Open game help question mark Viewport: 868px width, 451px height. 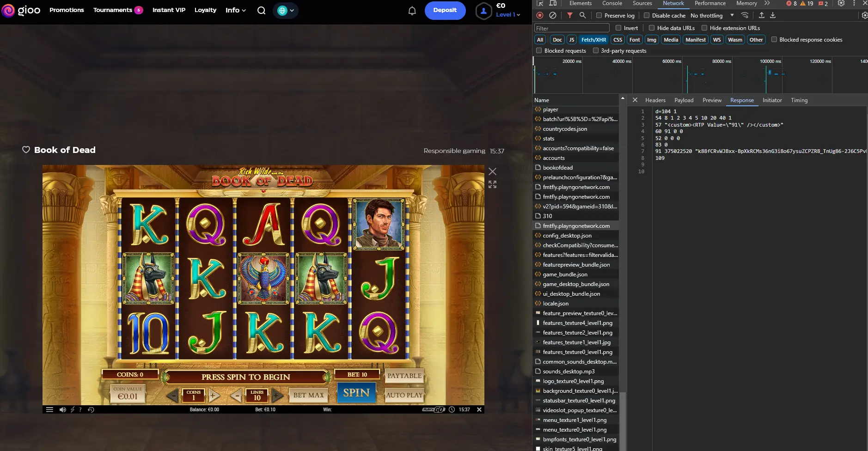tap(80, 409)
